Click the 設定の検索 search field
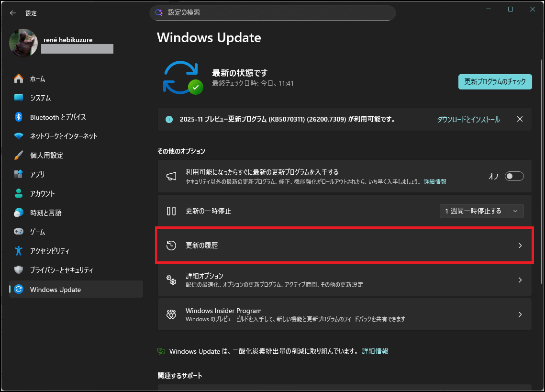Image resolution: width=545 pixels, height=392 pixels. point(273,12)
